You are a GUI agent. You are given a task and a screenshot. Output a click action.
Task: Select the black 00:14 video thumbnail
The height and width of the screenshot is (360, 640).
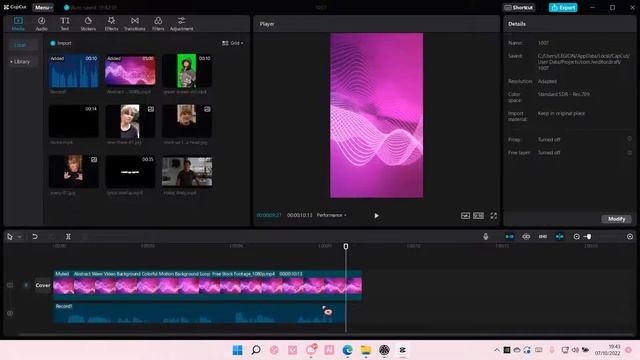coord(73,121)
